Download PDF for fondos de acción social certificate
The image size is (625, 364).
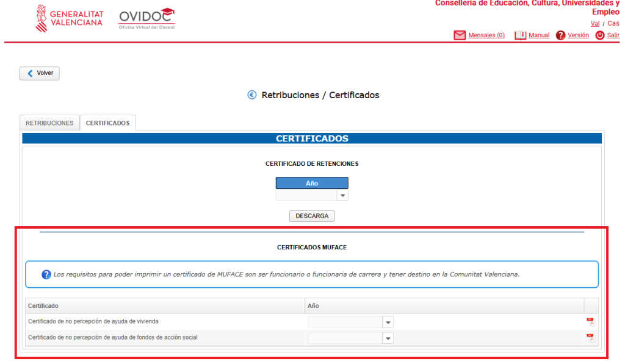coord(590,338)
